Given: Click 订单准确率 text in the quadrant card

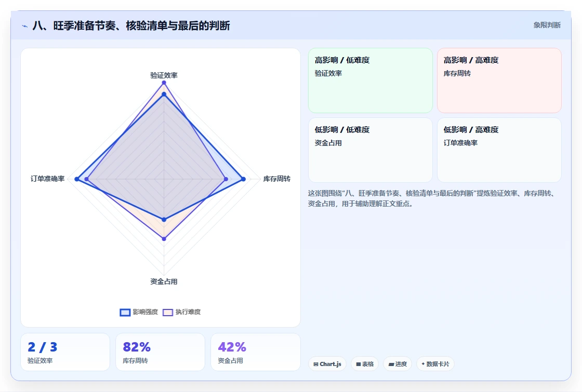Looking at the screenshot, I should pos(460,143).
